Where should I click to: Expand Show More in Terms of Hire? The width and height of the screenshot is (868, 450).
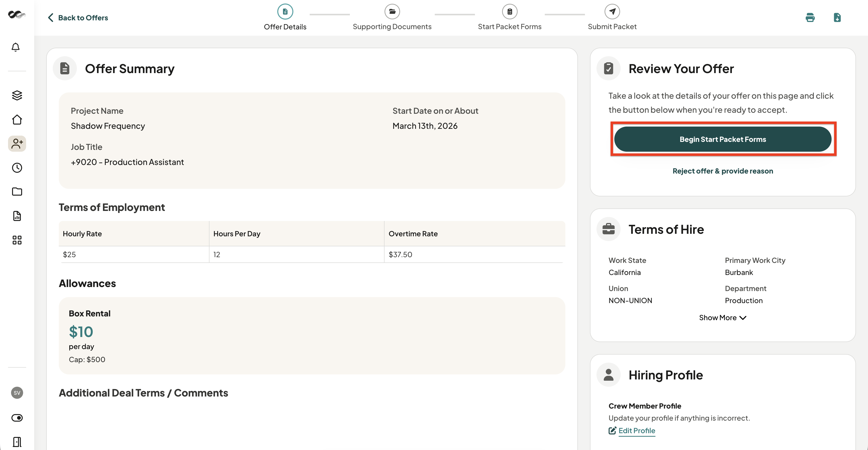(723, 318)
